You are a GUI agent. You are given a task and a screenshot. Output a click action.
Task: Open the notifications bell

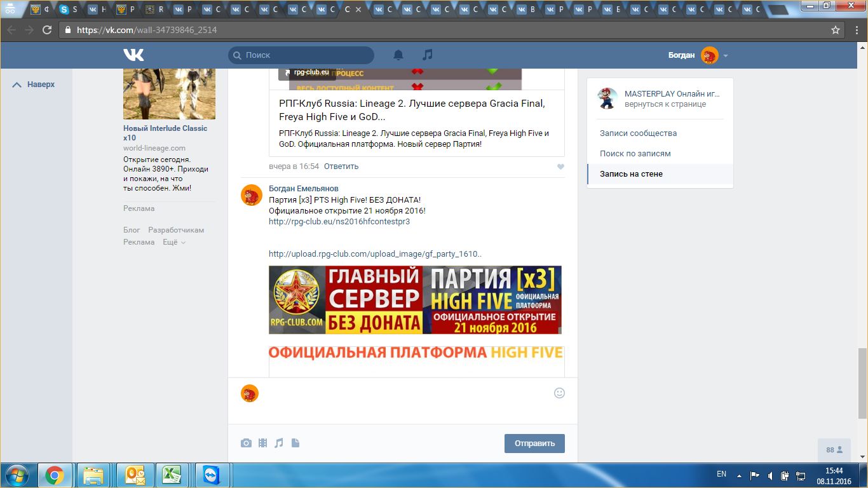pyautogui.click(x=398, y=55)
